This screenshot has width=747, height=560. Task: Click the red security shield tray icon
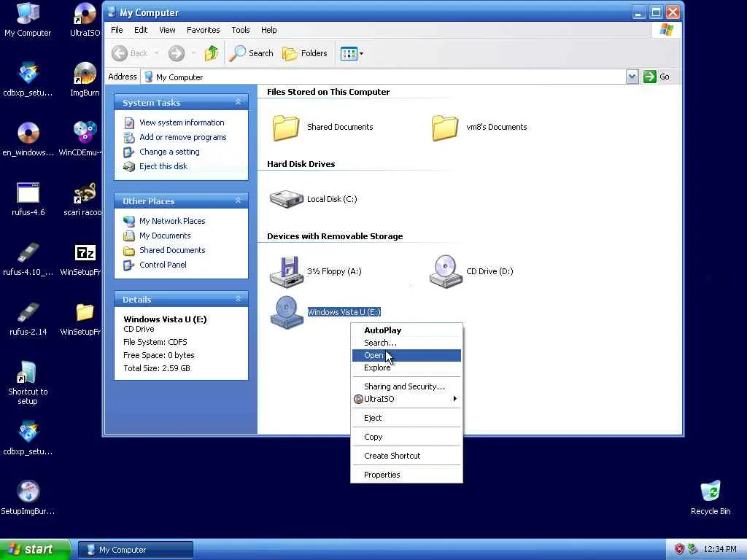pyautogui.click(x=679, y=549)
